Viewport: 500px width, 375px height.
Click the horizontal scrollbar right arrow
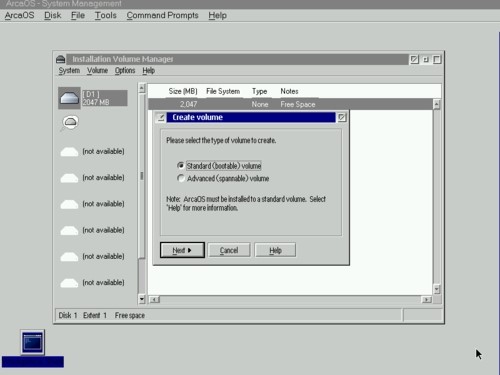point(427,300)
